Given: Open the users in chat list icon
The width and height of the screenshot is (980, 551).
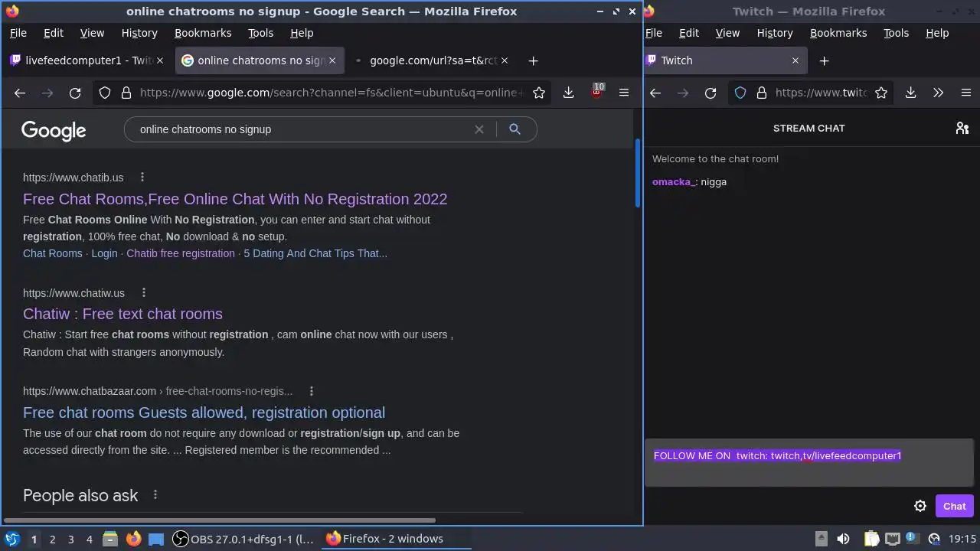Looking at the screenshot, I should click(x=962, y=128).
